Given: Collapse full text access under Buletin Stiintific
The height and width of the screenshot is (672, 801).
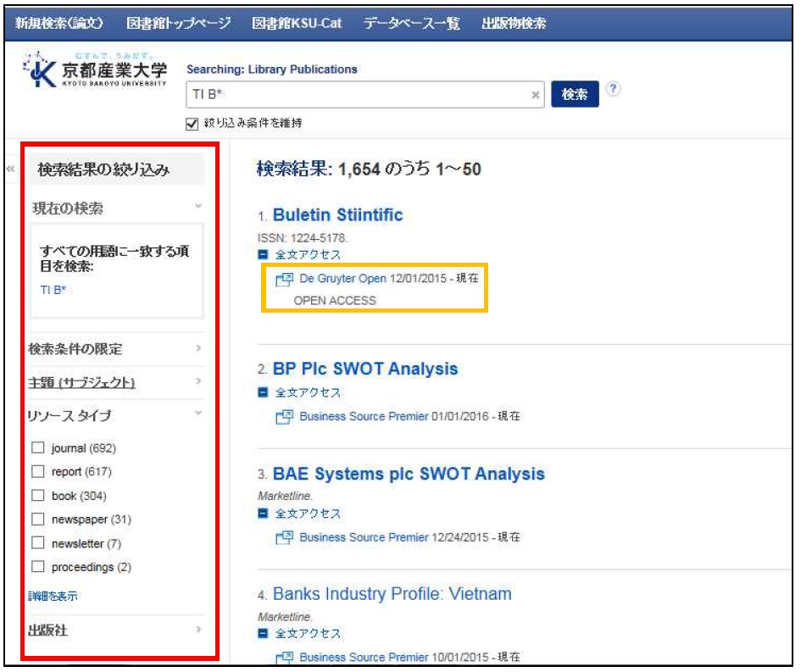Looking at the screenshot, I should (x=263, y=253).
